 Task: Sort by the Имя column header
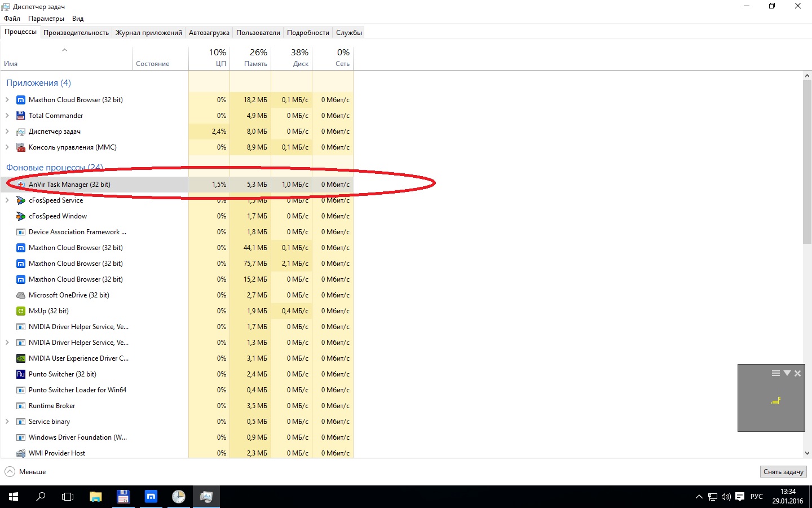(x=66, y=58)
